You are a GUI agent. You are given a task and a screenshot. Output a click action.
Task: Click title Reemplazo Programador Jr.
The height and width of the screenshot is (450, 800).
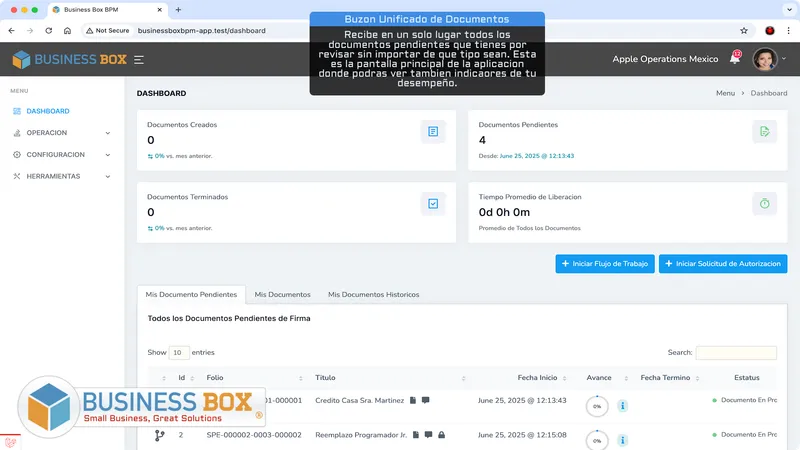[361, 435]
